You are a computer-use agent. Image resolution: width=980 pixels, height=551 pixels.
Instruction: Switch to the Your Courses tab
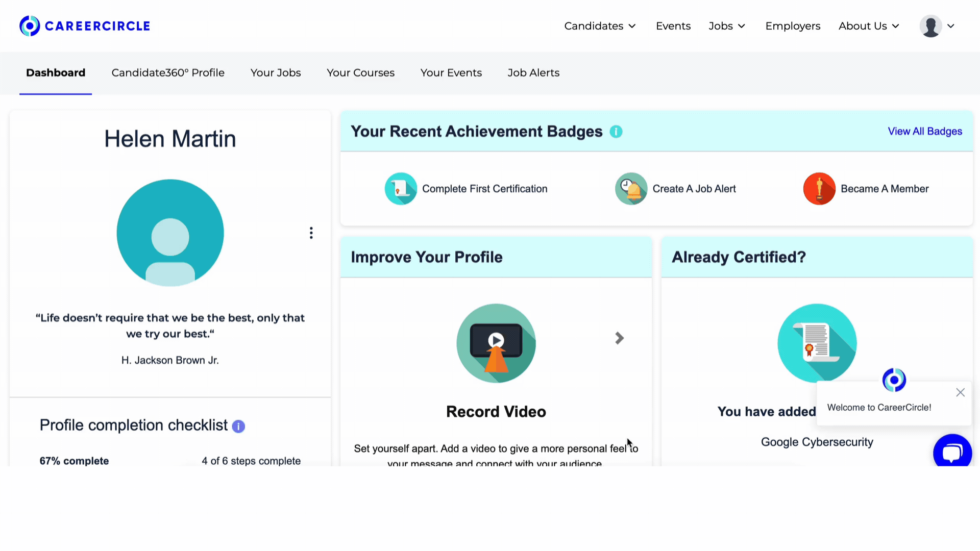pyautogui.click(x=360, y=72)
